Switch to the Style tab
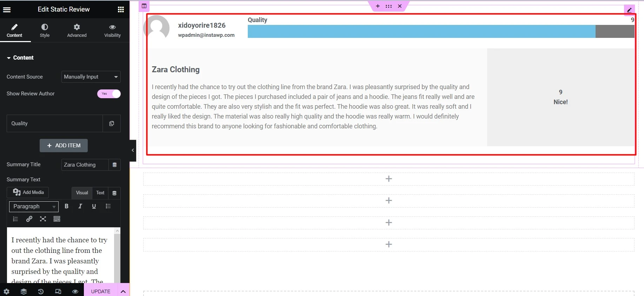Viewport: 644px width, 296px height. point(45,31)
